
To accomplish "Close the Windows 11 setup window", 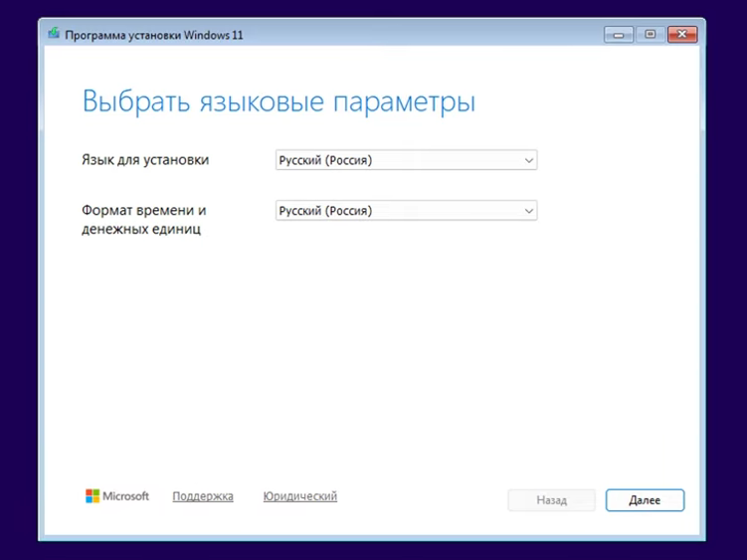I will pyautogui.click(x=682, y=35).
